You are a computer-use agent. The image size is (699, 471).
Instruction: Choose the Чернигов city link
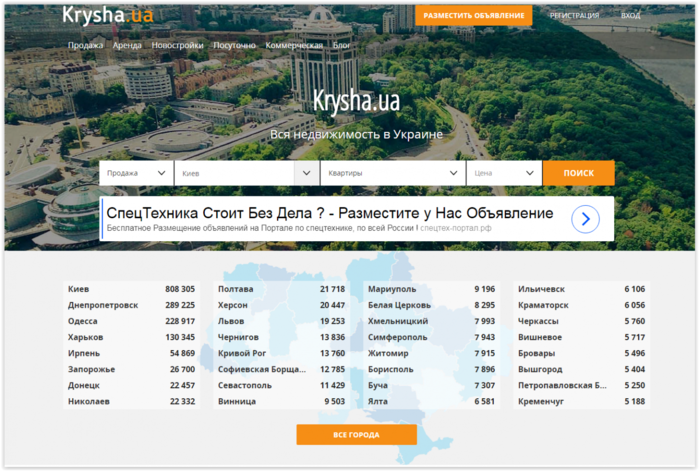(x=238, y=337)
